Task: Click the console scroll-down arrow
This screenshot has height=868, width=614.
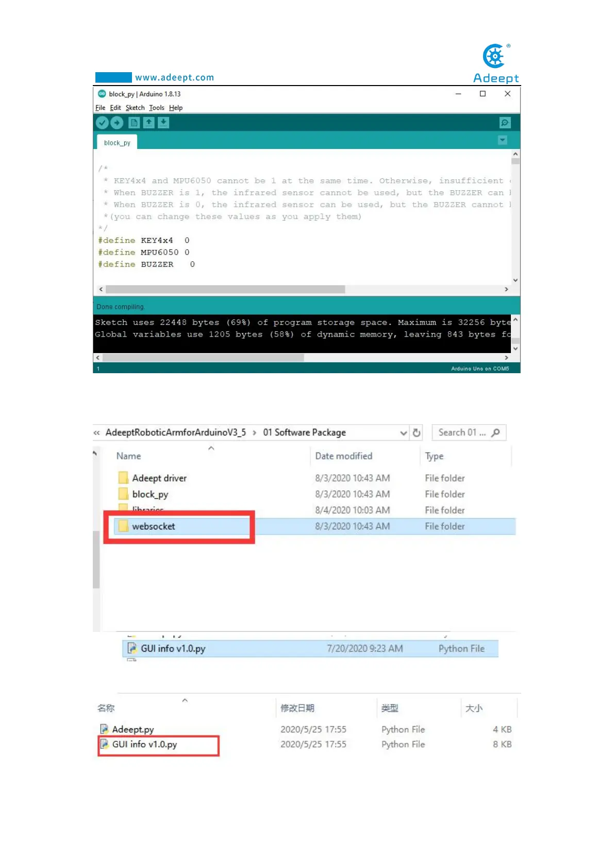Action: (516, 349)
